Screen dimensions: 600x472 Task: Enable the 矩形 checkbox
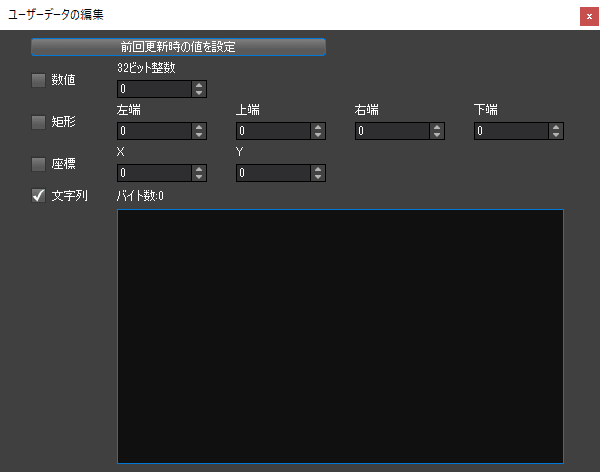tap(38, 122)
